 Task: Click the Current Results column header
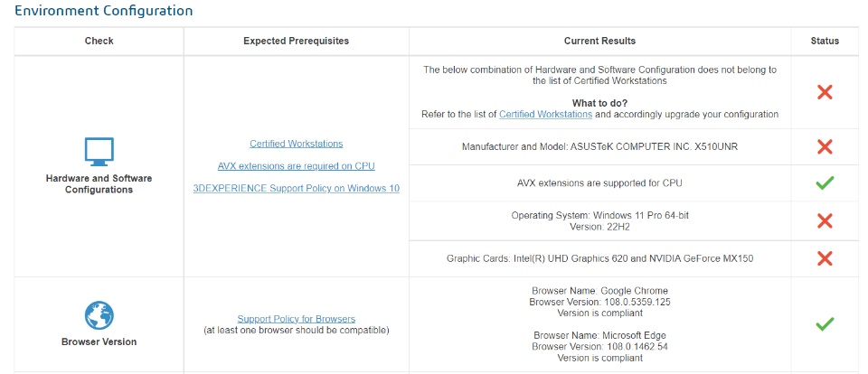click(599, 41)
